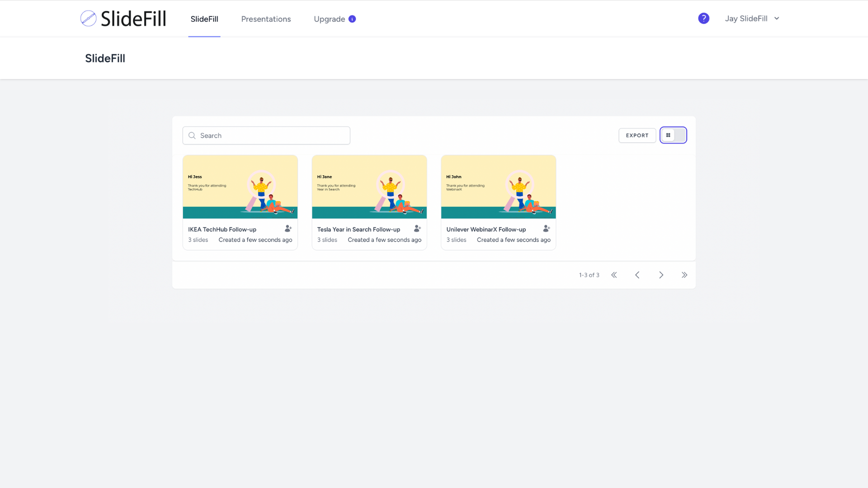Screen dimensions: 868x488
Task: Go to the last page of results
Action: click(x=684, y=275)
